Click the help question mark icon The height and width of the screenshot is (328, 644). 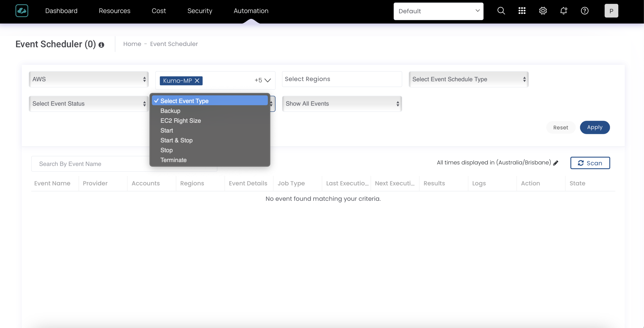584,11
